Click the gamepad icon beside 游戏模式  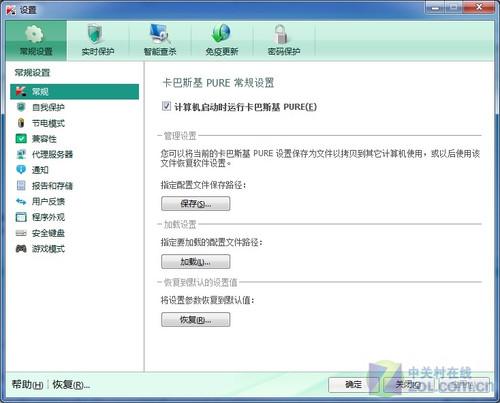(21, 248)
